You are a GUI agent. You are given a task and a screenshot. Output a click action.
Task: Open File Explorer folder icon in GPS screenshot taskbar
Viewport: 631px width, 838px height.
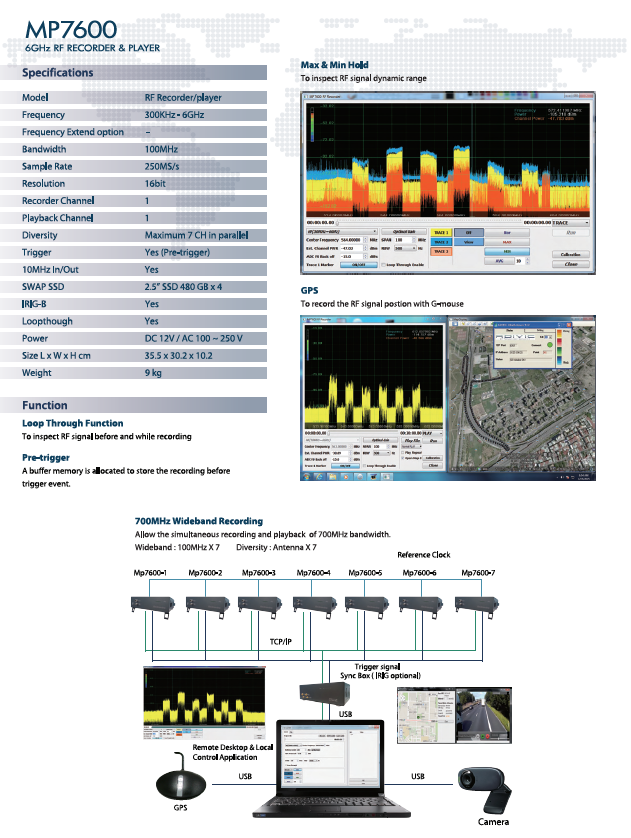pyautogui.click(x=332, y=477)
